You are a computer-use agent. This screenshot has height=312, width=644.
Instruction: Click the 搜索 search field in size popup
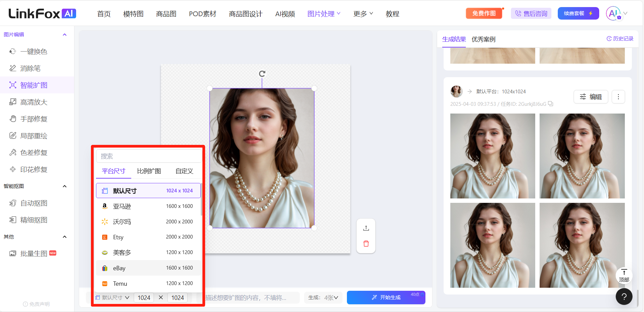click(149, 156)
